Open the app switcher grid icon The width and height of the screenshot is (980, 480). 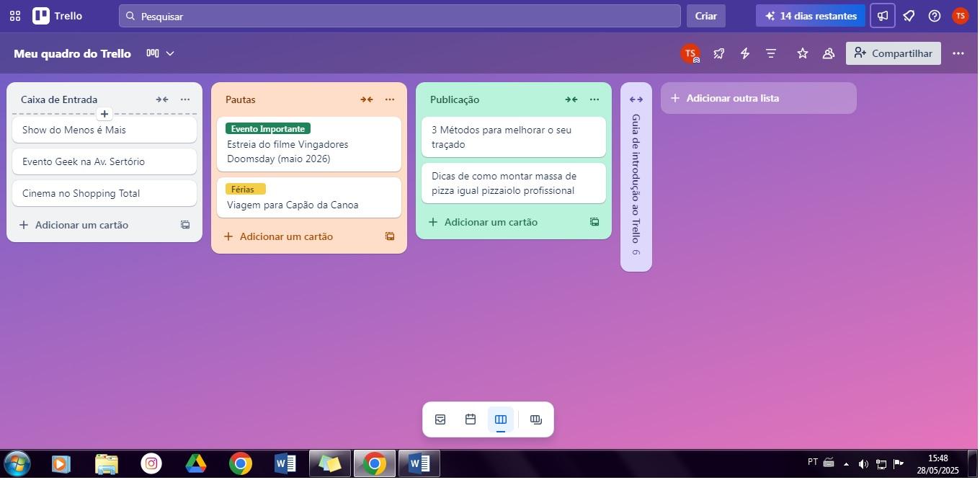(x=15, y=16)
